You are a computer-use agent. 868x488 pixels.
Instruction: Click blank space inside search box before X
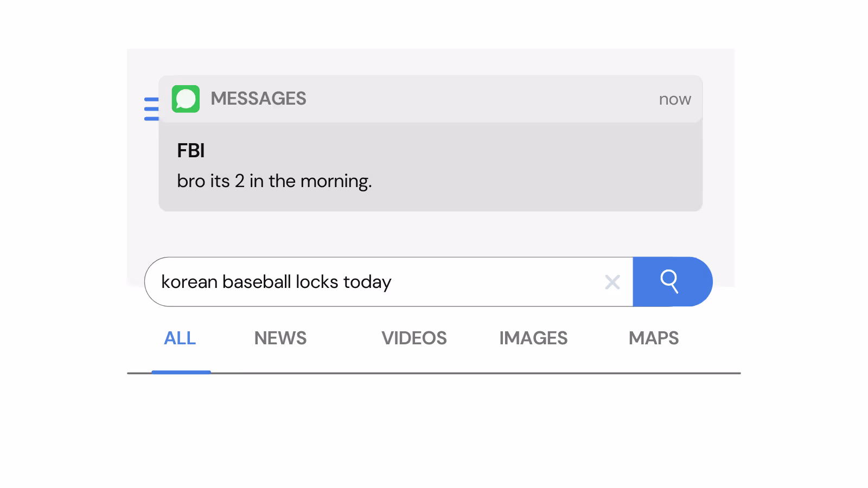click(x=499, y=282)
